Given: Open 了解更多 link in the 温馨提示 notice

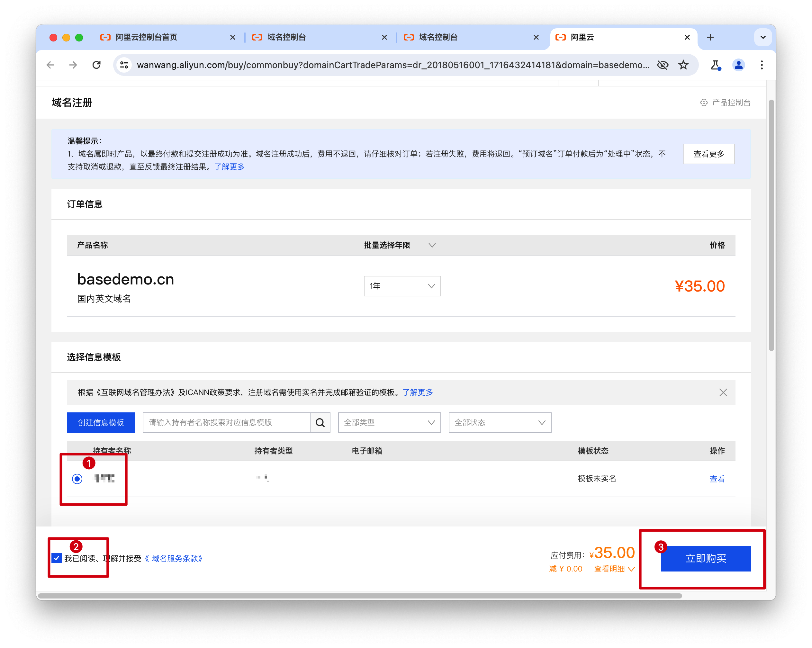Looking at the screenshot, I should (x=230, y=167).
